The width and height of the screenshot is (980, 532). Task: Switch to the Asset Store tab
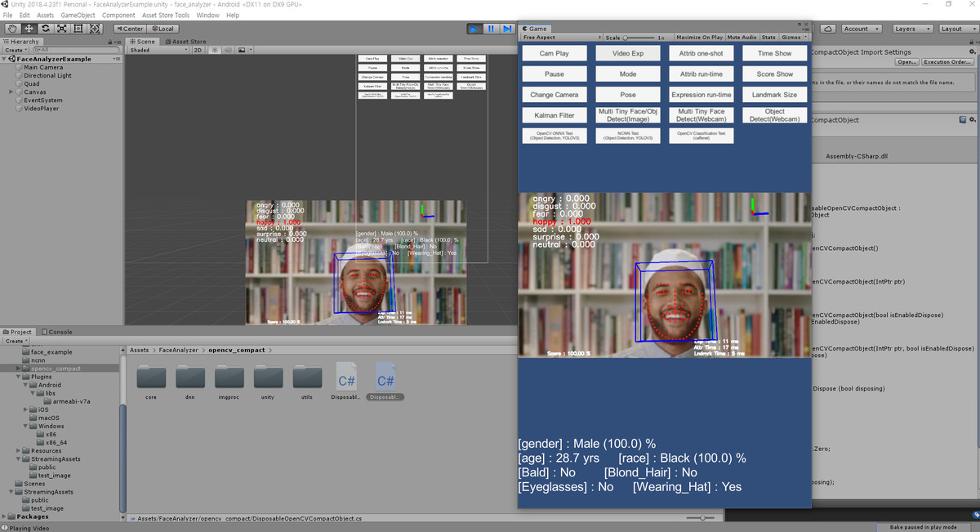(186, 42)
